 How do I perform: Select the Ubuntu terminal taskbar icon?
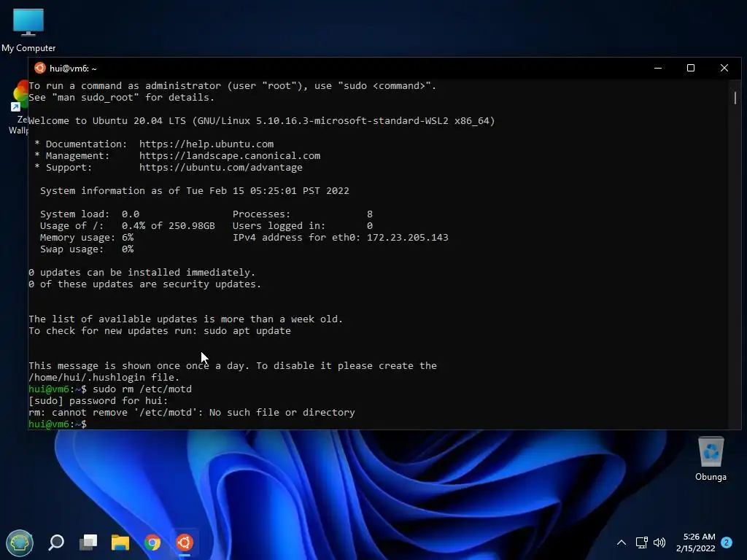tap(185, 542)
